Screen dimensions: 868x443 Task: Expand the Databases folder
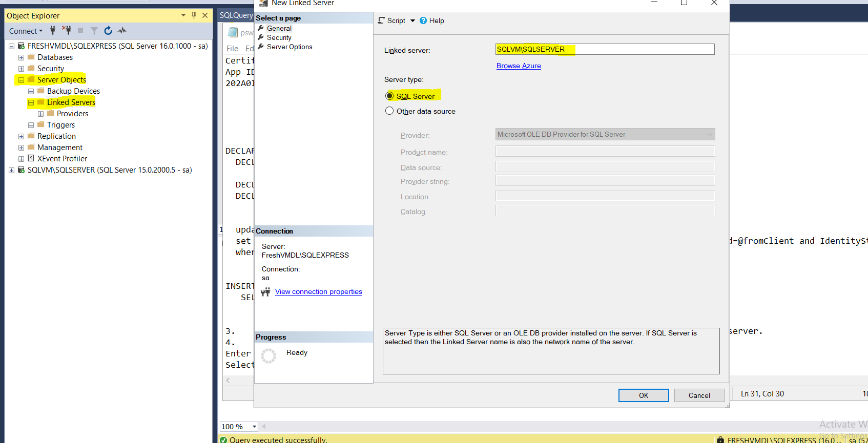(21, 57)
